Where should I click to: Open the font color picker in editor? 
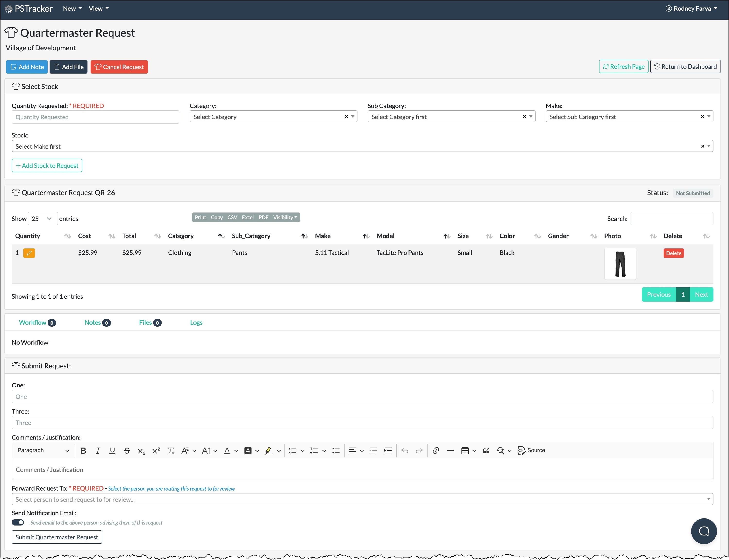coord(227,451)
